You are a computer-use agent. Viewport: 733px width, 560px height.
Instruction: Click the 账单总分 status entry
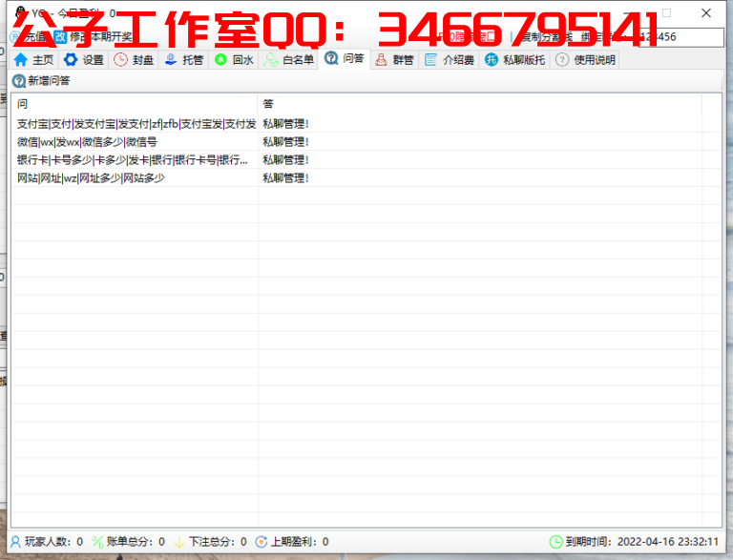point(129,542)
